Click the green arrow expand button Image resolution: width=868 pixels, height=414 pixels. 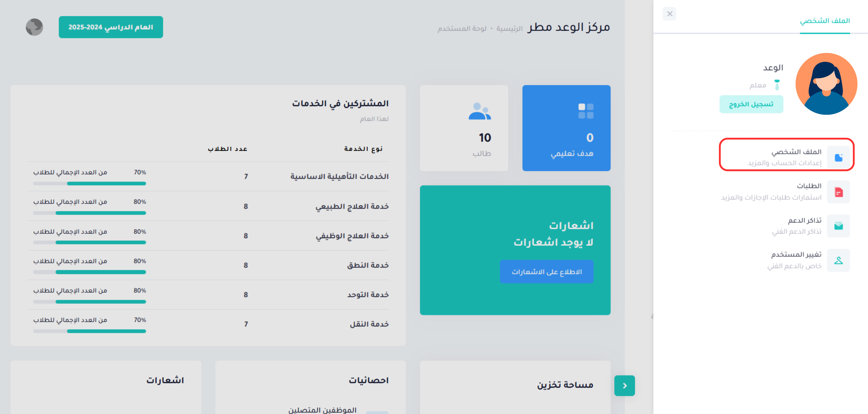point(624,385)
